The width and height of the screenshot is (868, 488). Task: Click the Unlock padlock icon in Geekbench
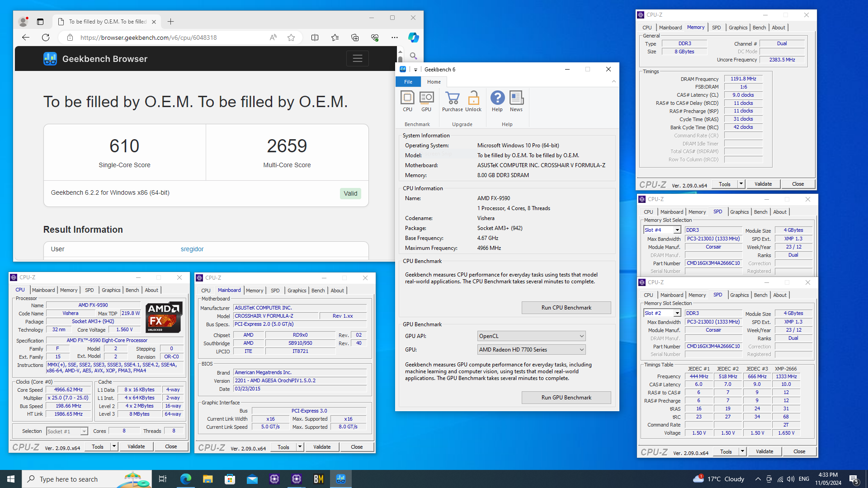pyautogui.click(x=473, y=101)
